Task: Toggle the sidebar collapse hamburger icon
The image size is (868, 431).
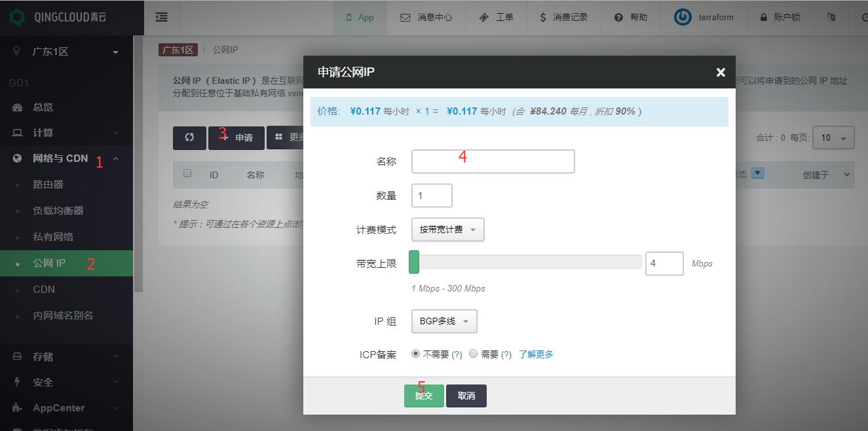Action: coord(161,18)
